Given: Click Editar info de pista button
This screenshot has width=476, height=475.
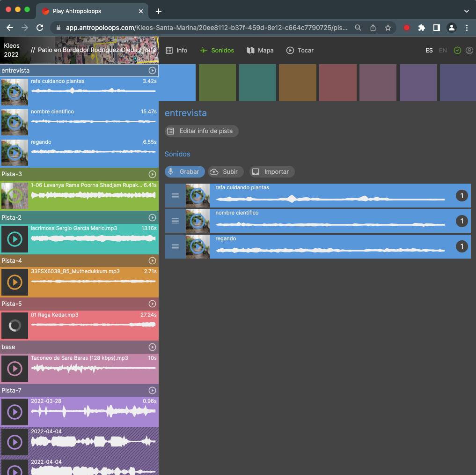Looking at the screenshot, I should click(x=202, y=131).
